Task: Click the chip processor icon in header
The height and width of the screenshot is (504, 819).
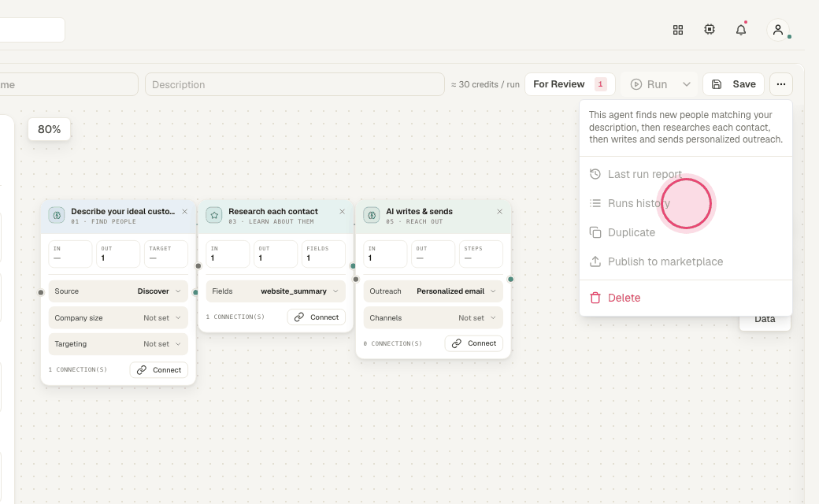Action: click(x=710, y=29)
